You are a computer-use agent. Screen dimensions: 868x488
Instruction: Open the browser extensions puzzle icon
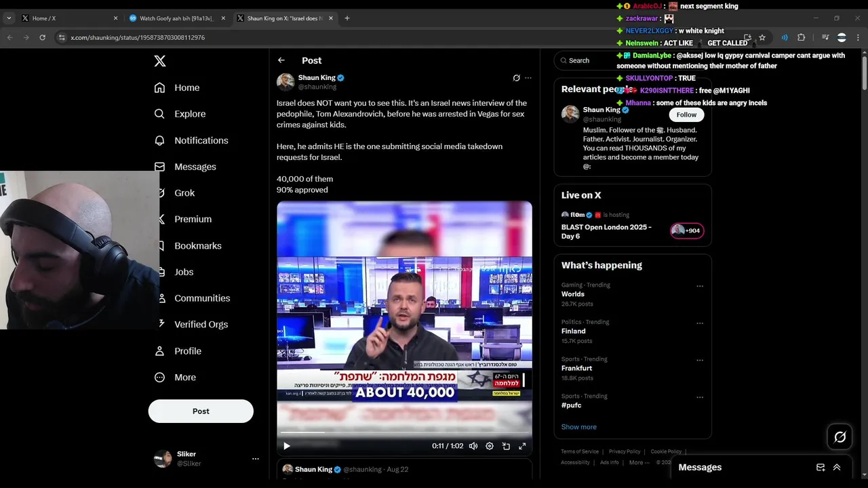pyautogui.click(x=801, y=37)
